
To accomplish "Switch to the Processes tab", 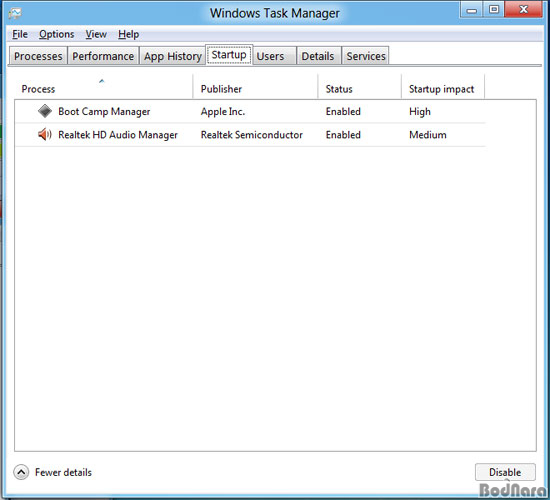I will click(38, 56).
